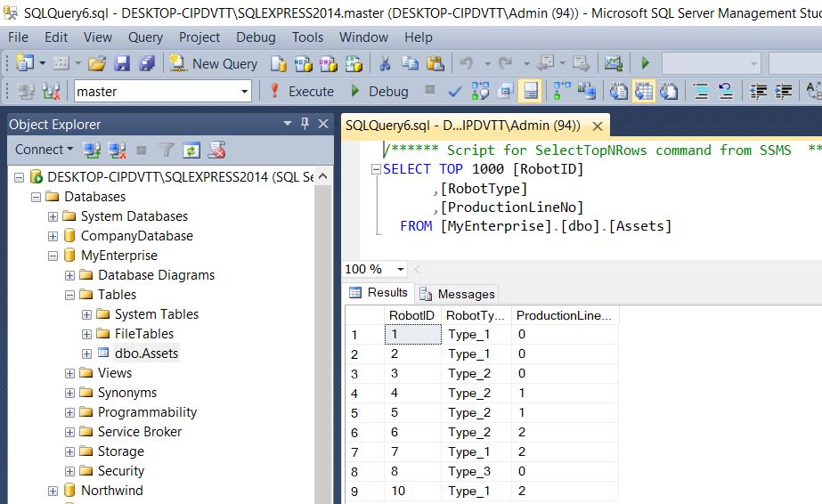Pin the Object Explorer panel
Viewport: 822px width, 504px height.
(305, 124)
